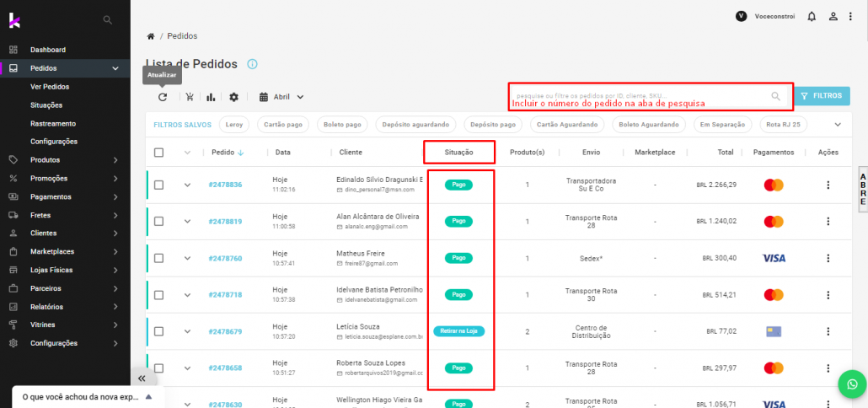Click the refresh (Atualizar) icon
The image size is (868, 408).
(163, 97)
